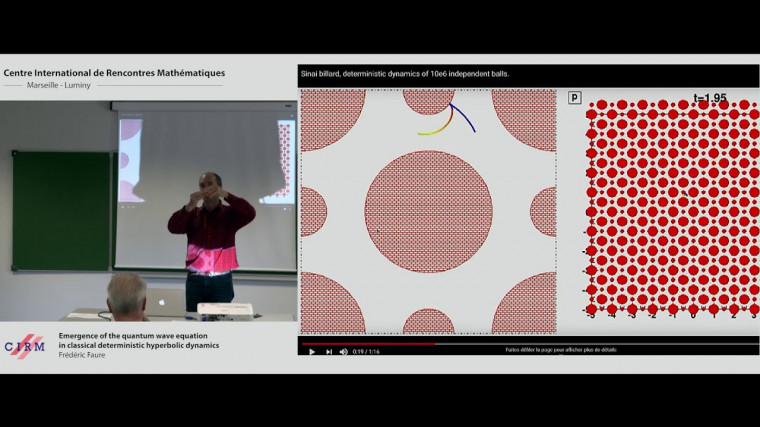
Task: Click the CIRM logo
Action: click(24, 346)
